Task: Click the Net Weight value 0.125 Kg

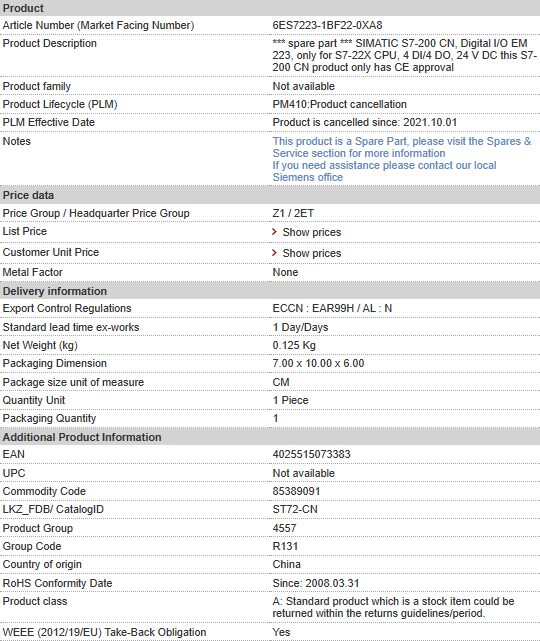Action: click(294, 345)
